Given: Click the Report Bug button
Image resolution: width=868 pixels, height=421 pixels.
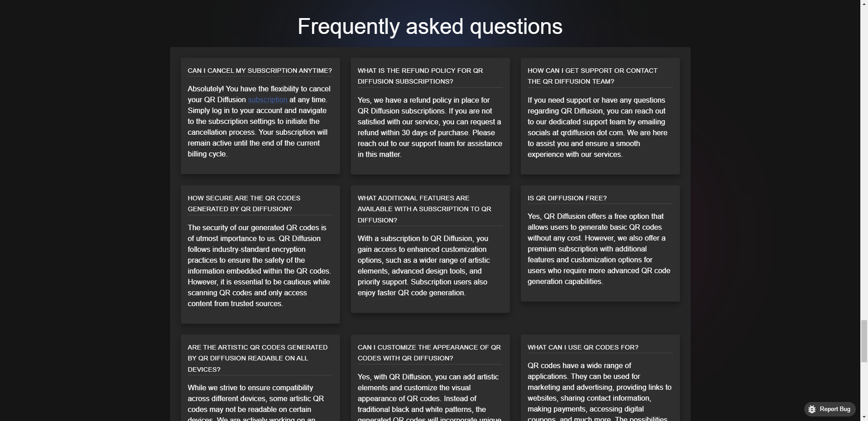Looking at the screenshot, I should coord(830,409).
